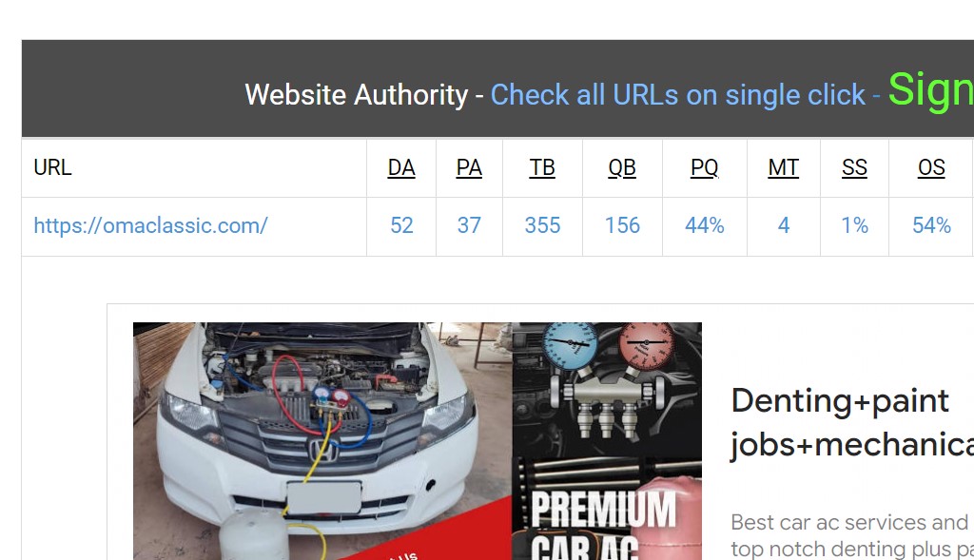Click the MT value 4

click(784, 225)
